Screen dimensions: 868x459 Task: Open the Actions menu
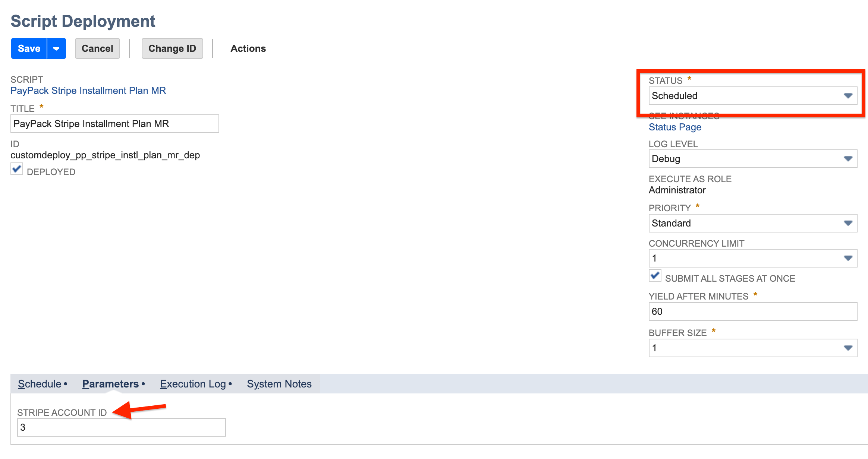point(248,48)
